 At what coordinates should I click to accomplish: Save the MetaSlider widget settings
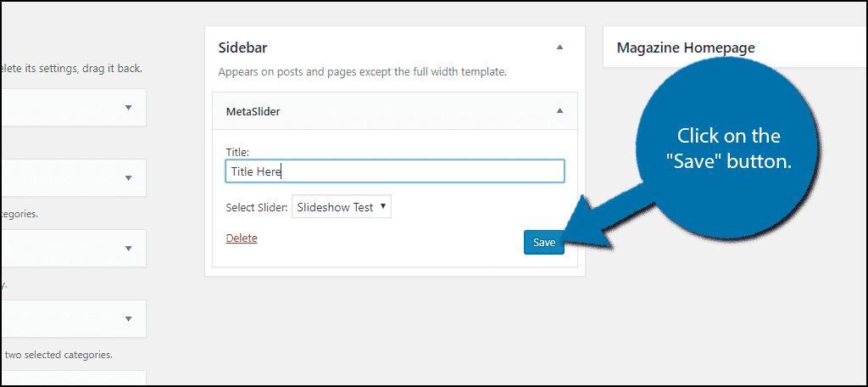543,242
